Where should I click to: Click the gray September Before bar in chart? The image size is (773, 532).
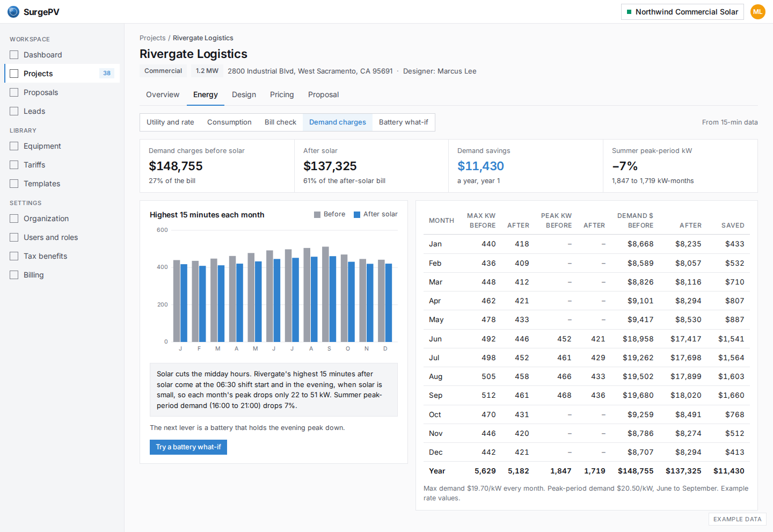coord(325,294)
